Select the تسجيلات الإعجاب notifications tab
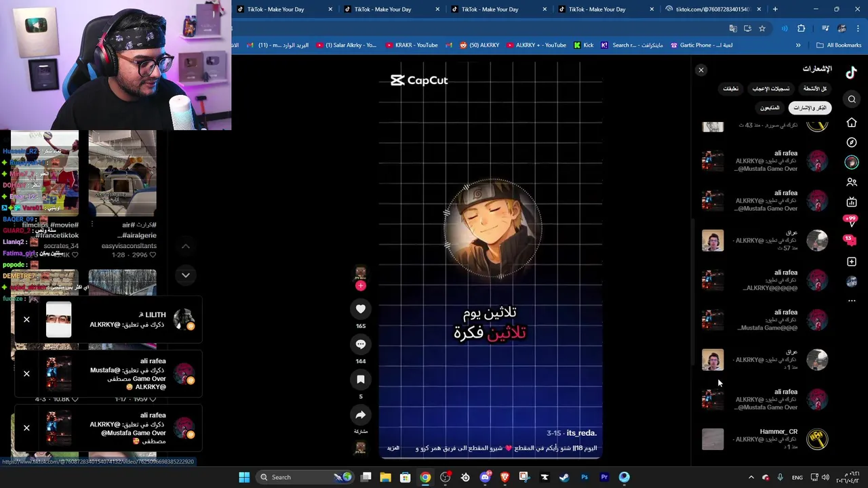868x488 pixels. (x=770, y=89)
